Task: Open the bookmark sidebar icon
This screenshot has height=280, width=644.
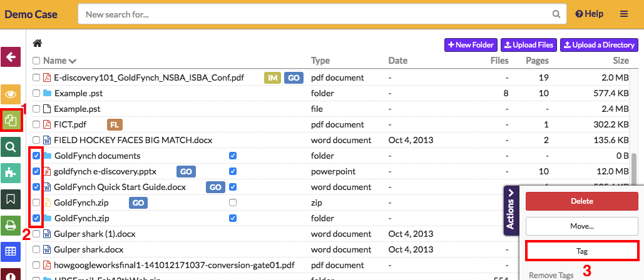Action: point(11,199)
